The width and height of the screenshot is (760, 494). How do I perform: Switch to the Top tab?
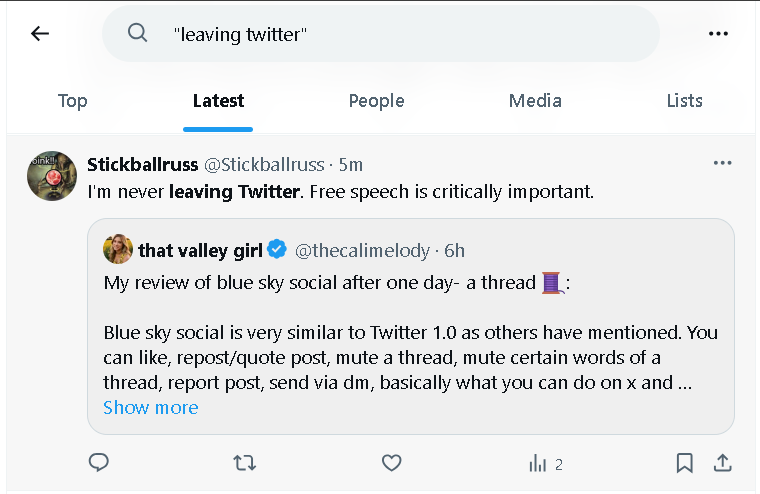pyautogui.click(x=72, y=101)
